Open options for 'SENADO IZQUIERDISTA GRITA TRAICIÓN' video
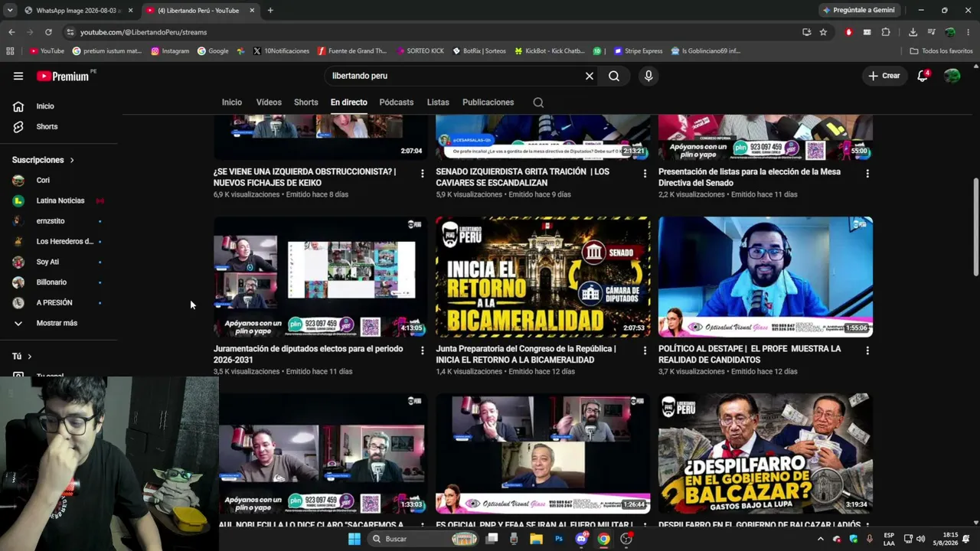Image resolution: width=980 pixels, height=551 pixels. pos(645,174)
